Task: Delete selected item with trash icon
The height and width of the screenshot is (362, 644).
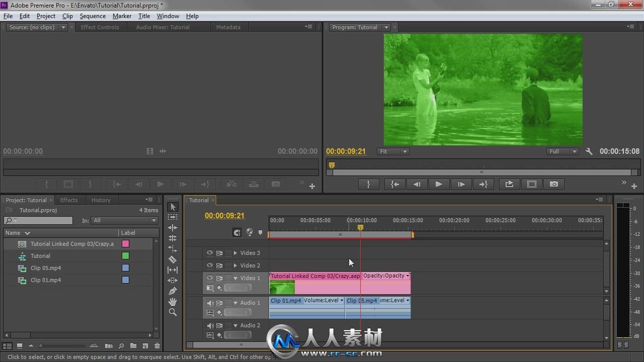Action: pos(157,346)
